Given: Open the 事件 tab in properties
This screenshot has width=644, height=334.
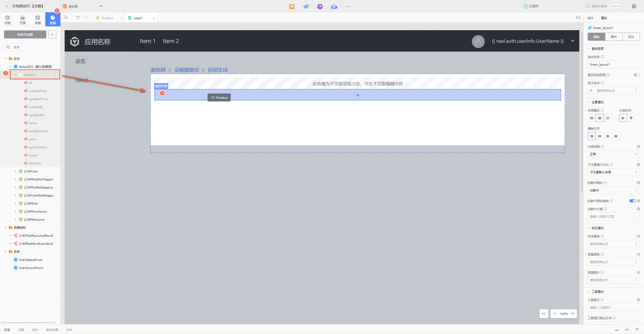Looking at the screenshot, I should click(614, 37).
